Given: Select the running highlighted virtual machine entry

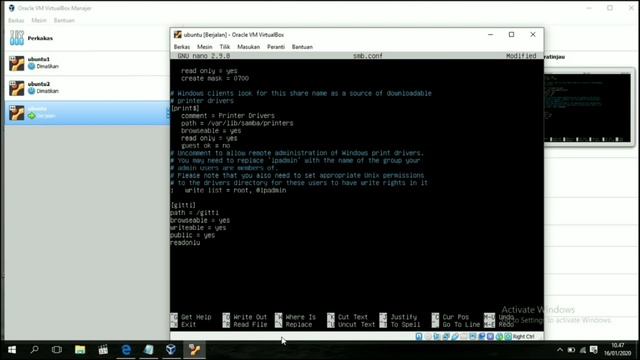Looking at the screenshot, I should (x=87, y=113).
